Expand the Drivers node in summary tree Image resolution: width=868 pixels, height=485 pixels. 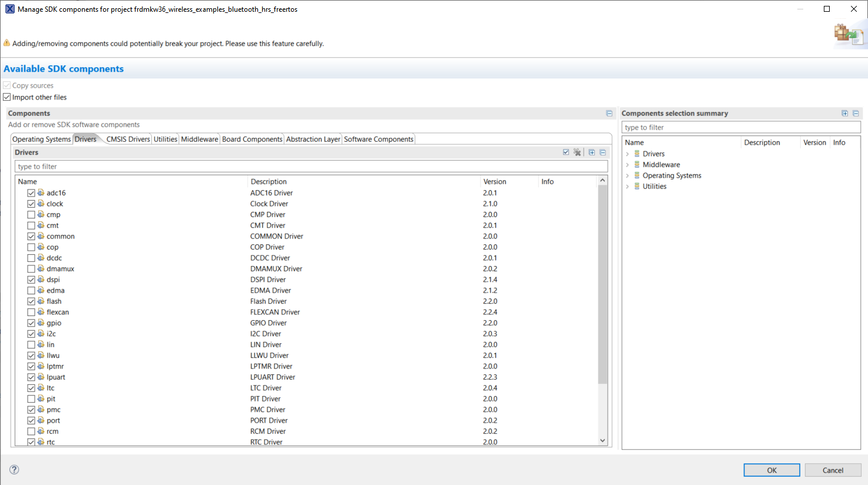[628, 154]
